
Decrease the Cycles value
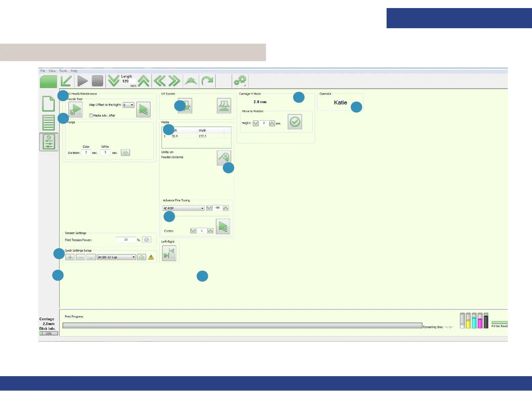click(193, 231)
